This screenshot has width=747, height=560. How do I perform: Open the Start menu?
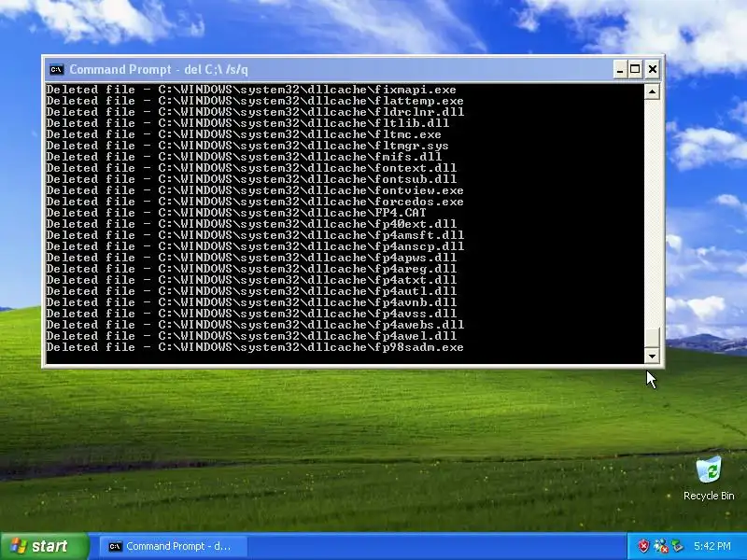pyautogui.click(x=44, y=546)
